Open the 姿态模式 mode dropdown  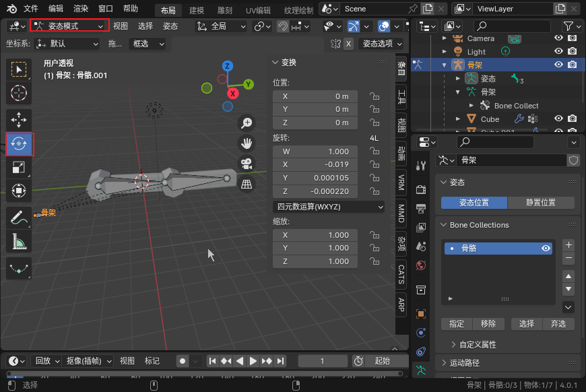69,26
